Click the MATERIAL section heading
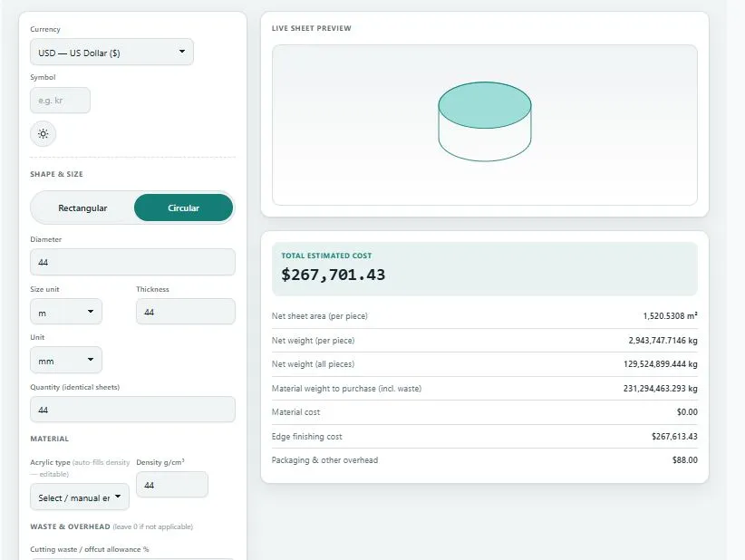Viewport: 745px width, 560px height. 50,439
